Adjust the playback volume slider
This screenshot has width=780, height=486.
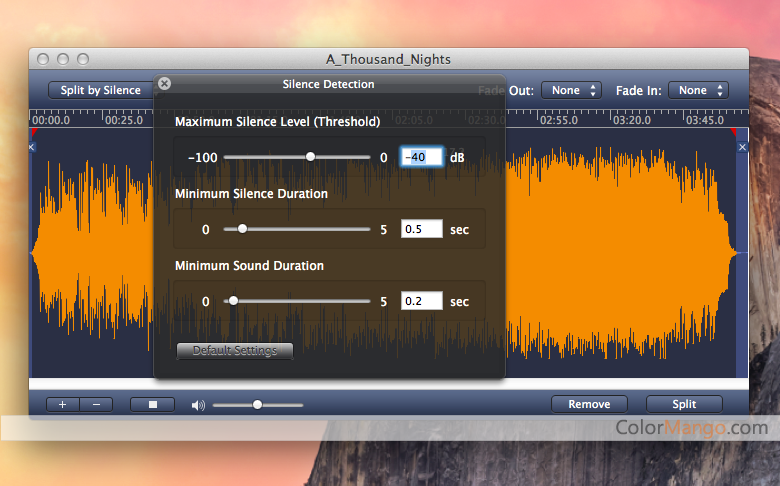coord(257,405)
